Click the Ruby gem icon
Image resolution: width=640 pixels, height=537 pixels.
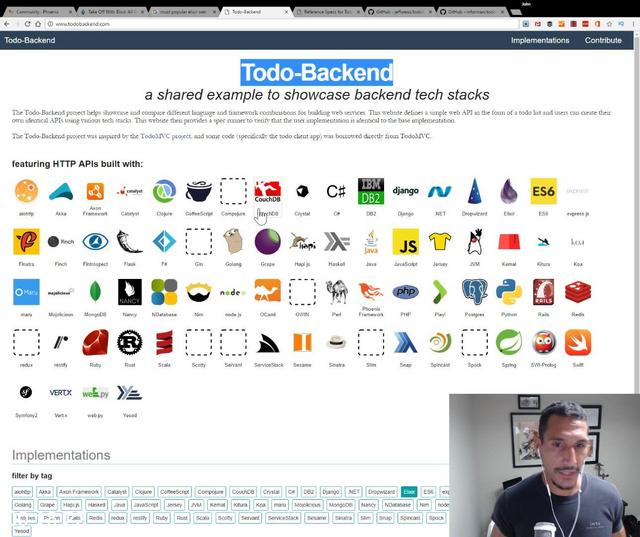(95, 342)
